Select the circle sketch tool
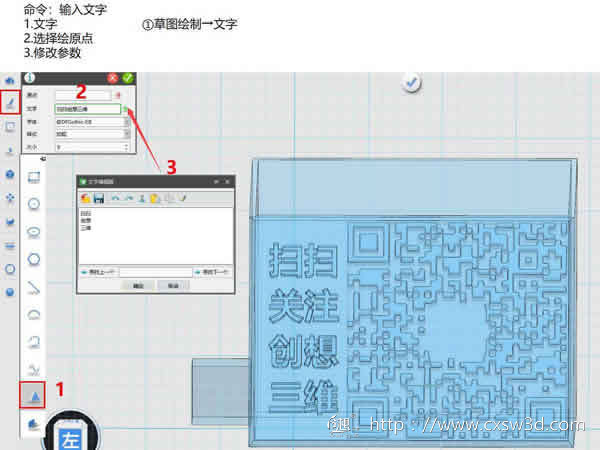600x450 pixels. click(34, 204)
